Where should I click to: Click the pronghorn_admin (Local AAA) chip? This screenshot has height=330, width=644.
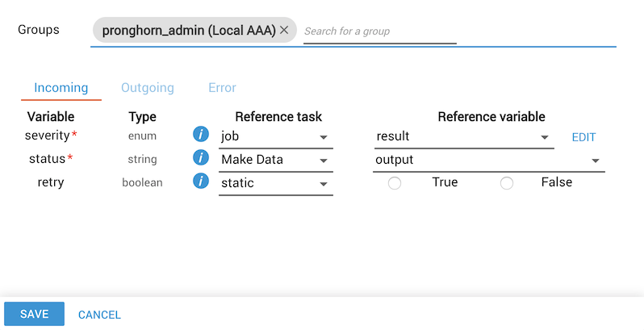pos(188,31)
